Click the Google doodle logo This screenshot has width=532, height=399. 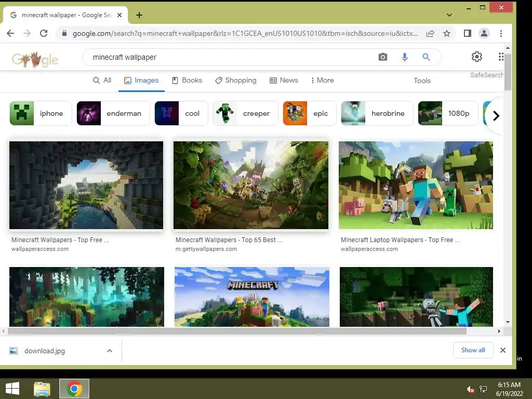tap(35, 60)
